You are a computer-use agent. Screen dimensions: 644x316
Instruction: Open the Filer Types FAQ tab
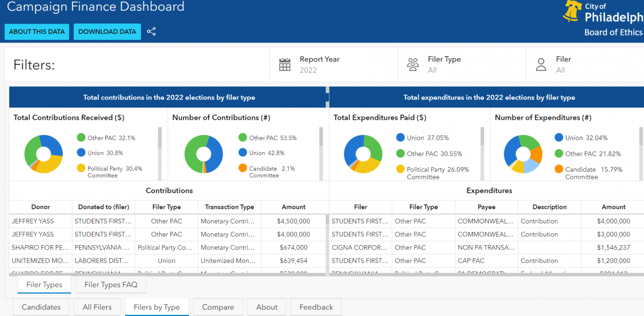[x=111, y=285]
